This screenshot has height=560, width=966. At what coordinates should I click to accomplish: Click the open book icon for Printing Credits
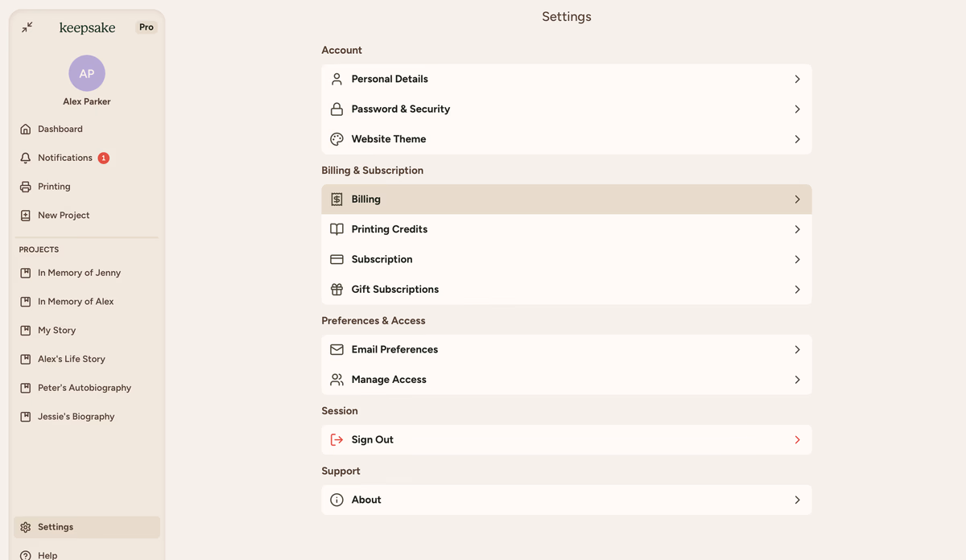tap(336, 229)
